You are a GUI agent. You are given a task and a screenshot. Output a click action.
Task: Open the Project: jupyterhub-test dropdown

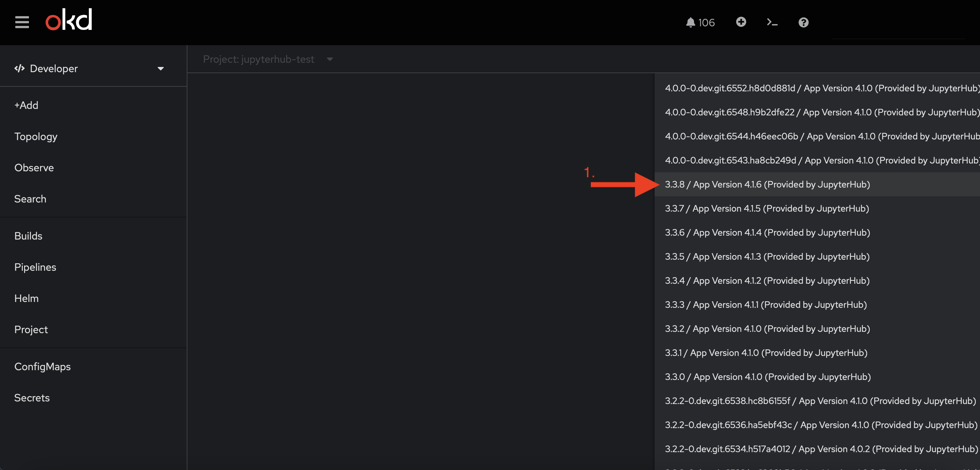click(268, 59)
